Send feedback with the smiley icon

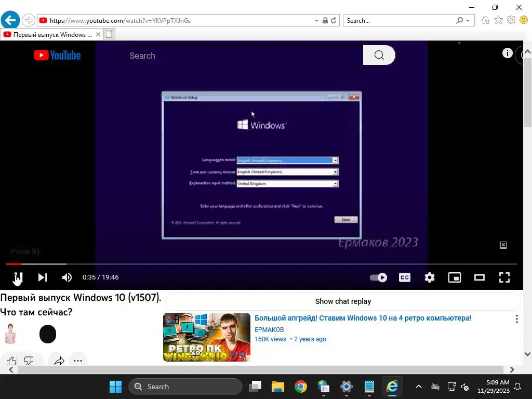524,20
